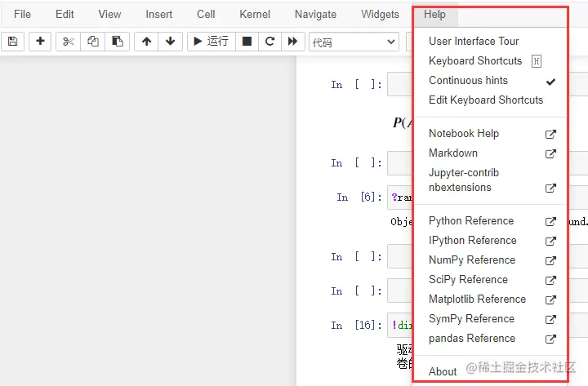
Task: Click the first empty code cell input
Action: 399,84
